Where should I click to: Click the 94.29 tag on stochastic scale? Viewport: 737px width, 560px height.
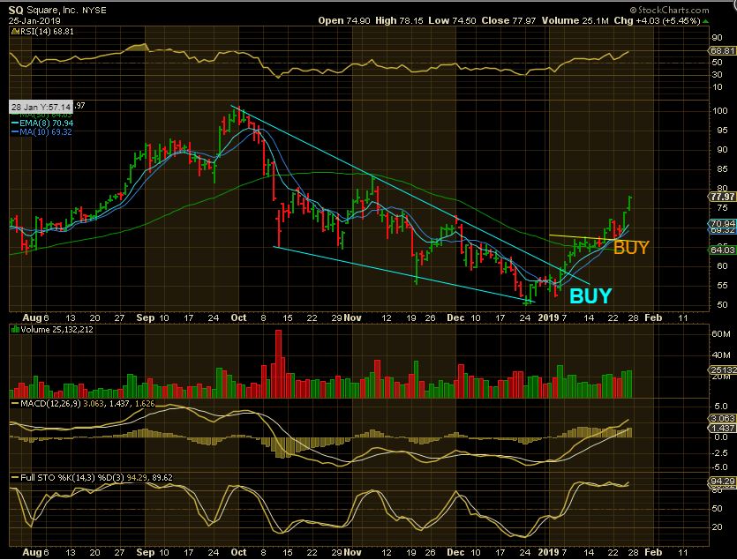722,482
